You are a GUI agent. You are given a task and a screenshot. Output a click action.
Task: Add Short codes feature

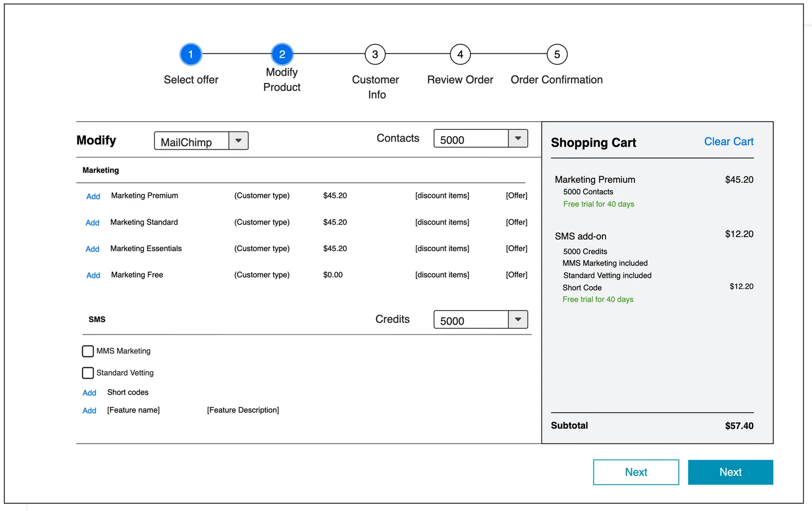tap(89, 393)
